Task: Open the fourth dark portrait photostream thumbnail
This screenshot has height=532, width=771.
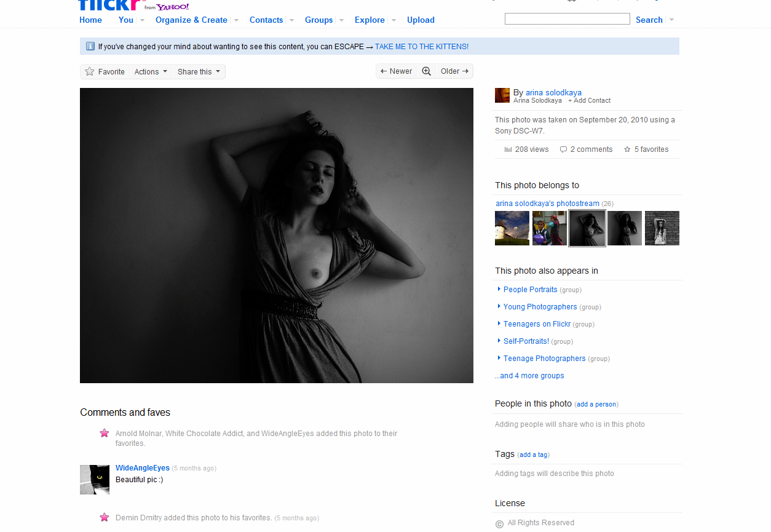Action: click(625, 228)
